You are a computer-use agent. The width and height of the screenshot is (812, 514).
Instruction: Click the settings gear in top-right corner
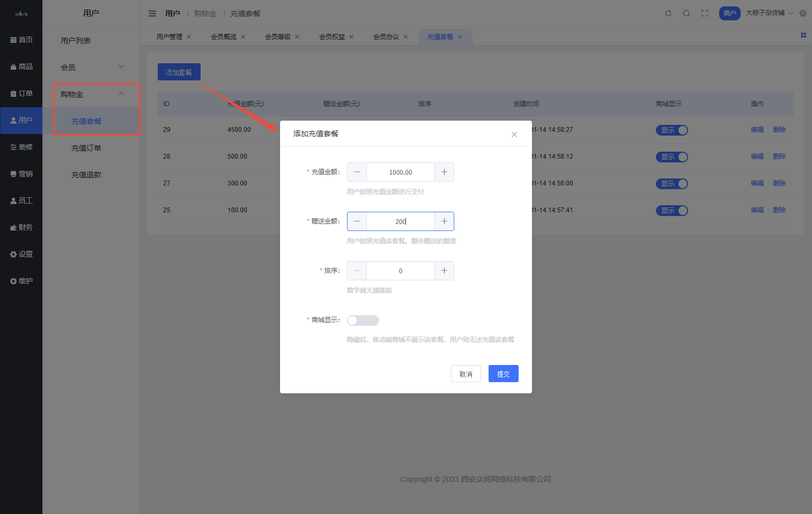tap(803, 13)
